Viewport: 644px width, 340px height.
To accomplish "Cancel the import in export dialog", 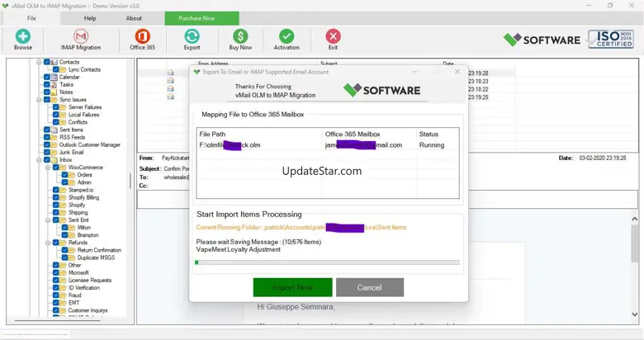I will [370, 287].
